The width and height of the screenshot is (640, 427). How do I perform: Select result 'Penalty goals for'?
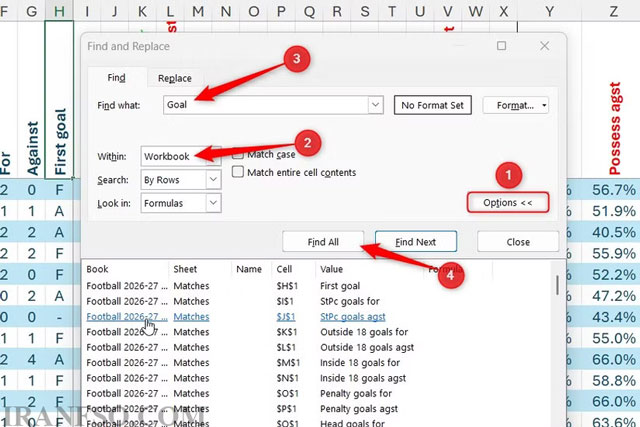pos(316,394)
